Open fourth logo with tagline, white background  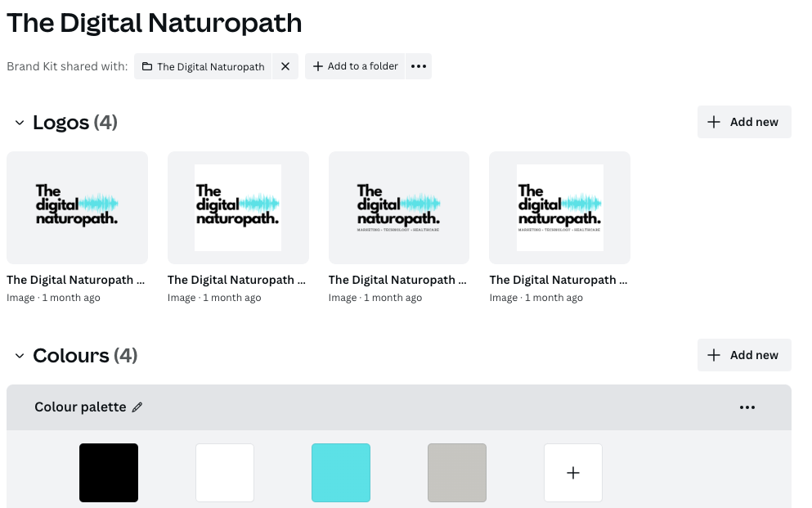click(x=560, y=208)
